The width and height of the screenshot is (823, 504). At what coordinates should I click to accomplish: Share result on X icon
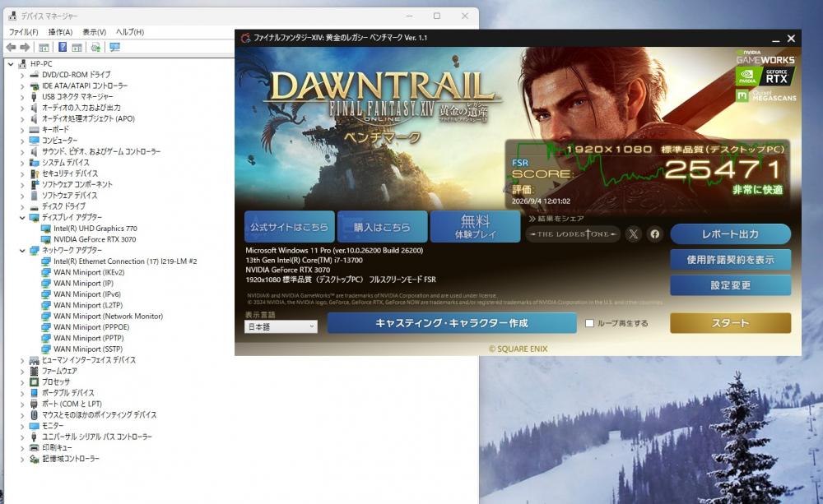pyautogui.click(x=634, y=234)
